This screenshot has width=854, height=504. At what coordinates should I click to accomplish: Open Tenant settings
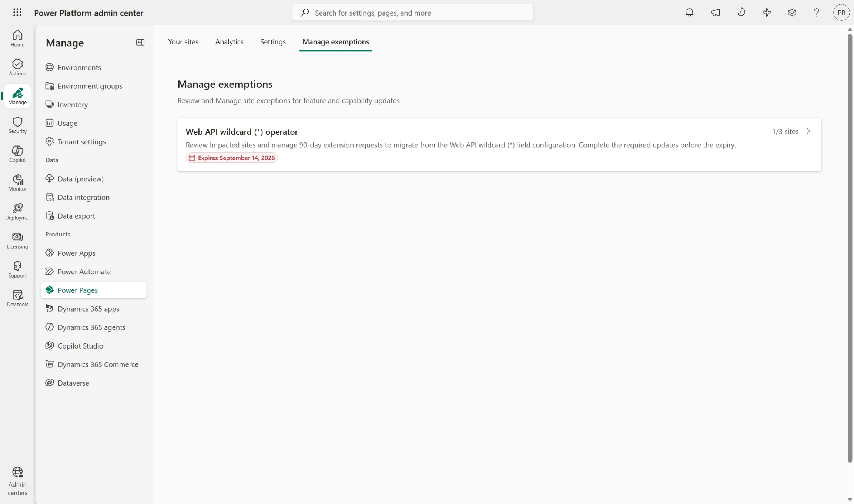coord(94,141)
